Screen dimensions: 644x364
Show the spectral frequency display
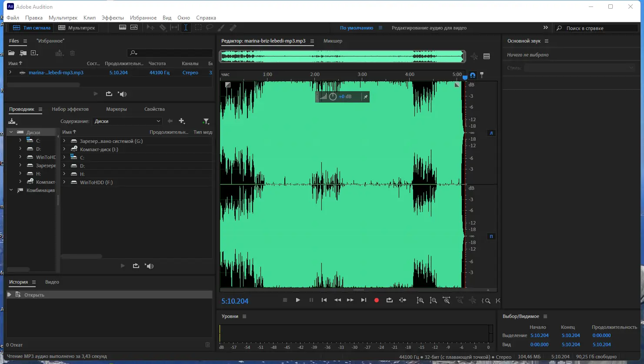click(123, 27)
